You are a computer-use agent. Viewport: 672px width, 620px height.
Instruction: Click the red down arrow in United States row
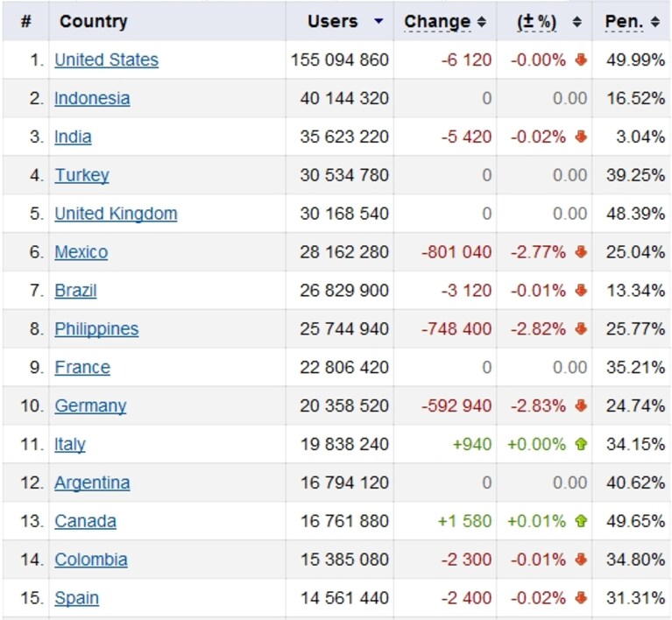(581, 60)
